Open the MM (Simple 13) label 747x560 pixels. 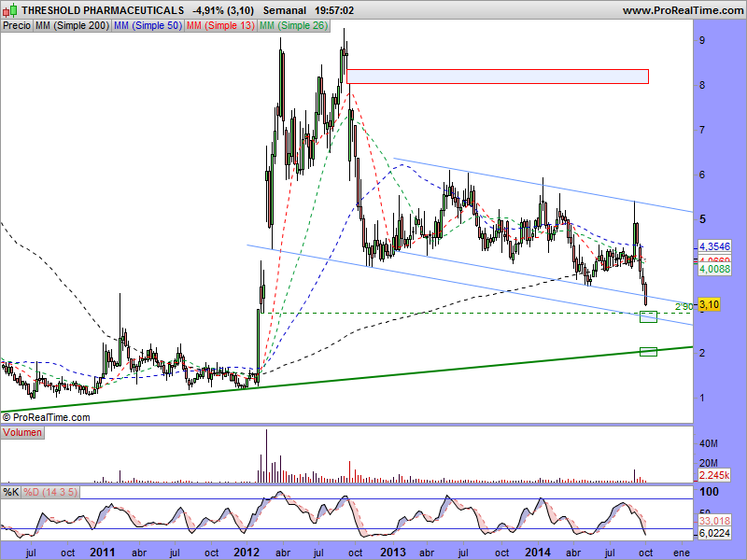pyautogui.click(x=220, y=25)
